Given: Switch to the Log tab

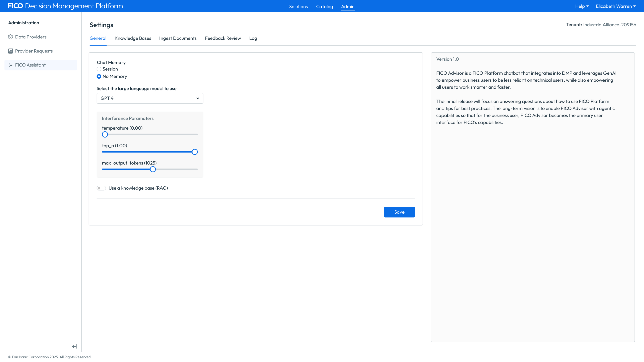Looking at the screenshot, I should pyautogui.click(x=253, y=38).
